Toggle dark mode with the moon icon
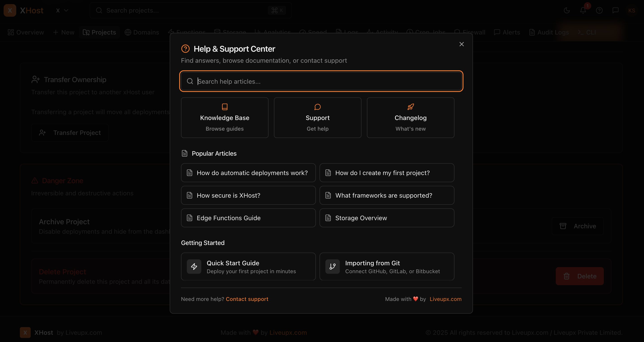This screenshot has height=342, width=644. [567, 10]
